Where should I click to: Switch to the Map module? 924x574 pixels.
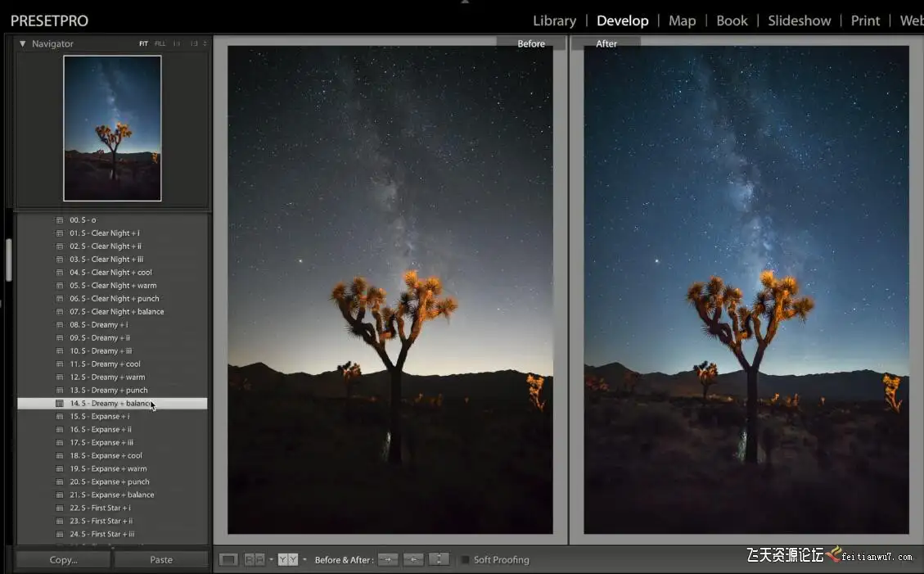[682, 20]
